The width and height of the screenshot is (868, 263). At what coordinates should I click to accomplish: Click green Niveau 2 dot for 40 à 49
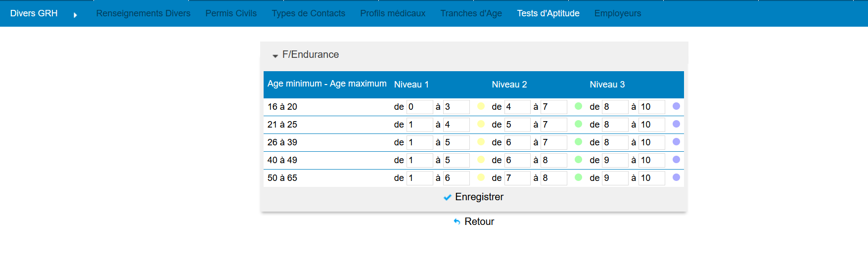click(x=578, y=160)
